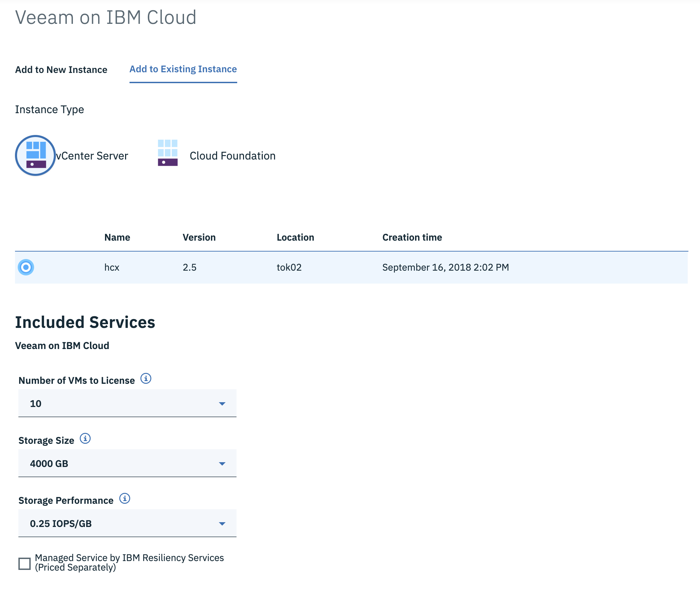The width and height of the screenshot is (700, 589).
Task: Select the Cloud Foundation instance type icon
Action: click(x=168, y=156)
